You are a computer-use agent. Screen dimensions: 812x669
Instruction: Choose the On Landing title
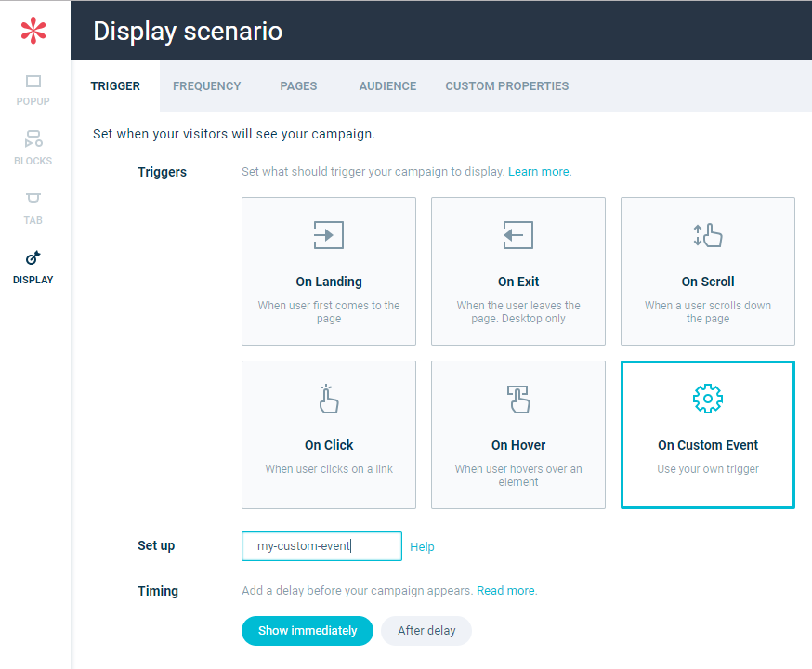point(329,282)
